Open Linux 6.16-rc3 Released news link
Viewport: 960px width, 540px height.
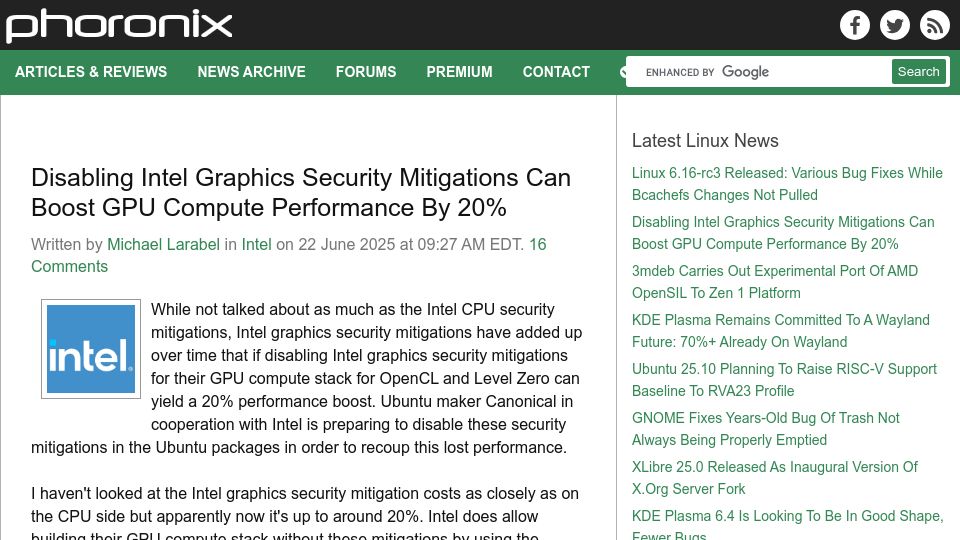pyautogui.click(x=787, y=184)
